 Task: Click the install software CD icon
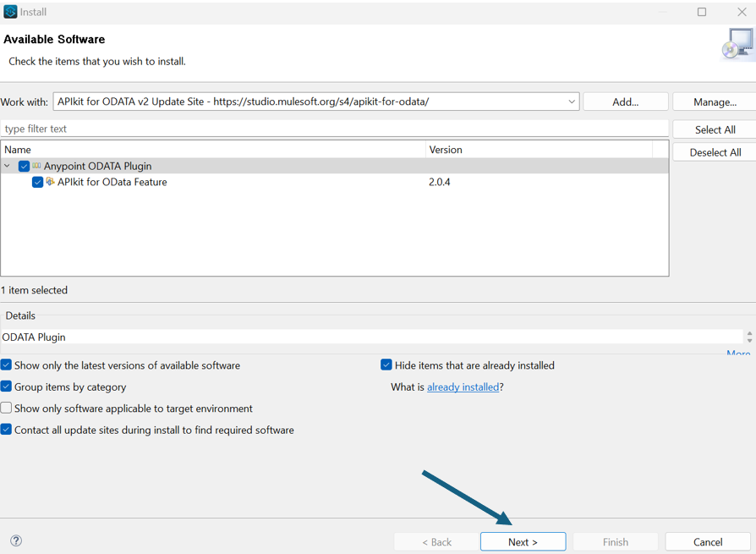(737, 45)
